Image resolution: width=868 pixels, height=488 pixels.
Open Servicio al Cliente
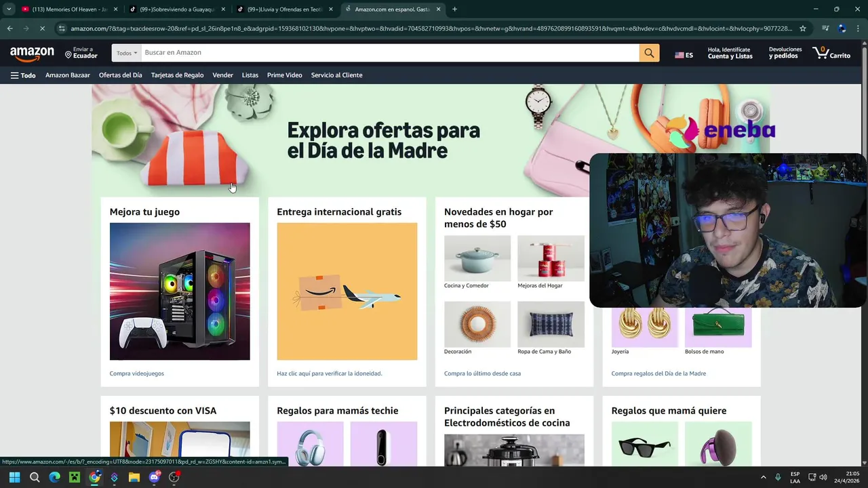coord(337,75)
